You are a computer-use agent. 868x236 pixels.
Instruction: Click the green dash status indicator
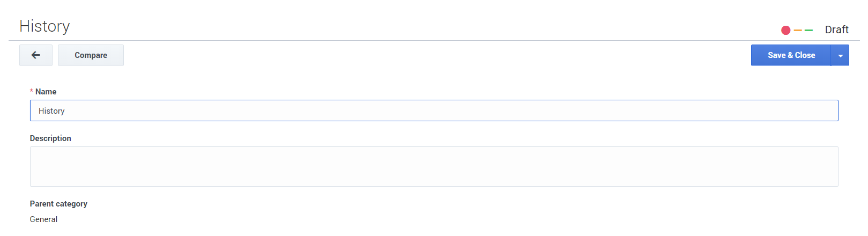pos(808,30)
